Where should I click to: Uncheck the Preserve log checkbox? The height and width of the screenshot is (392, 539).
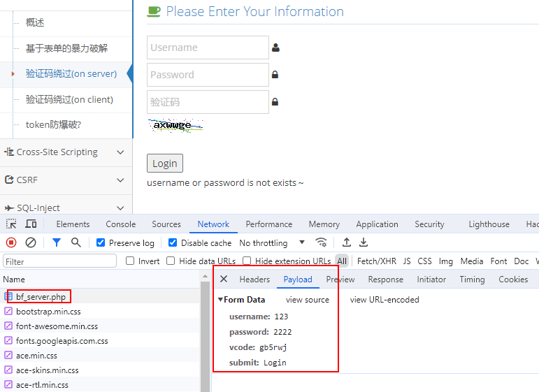click(x=101, y=243)
